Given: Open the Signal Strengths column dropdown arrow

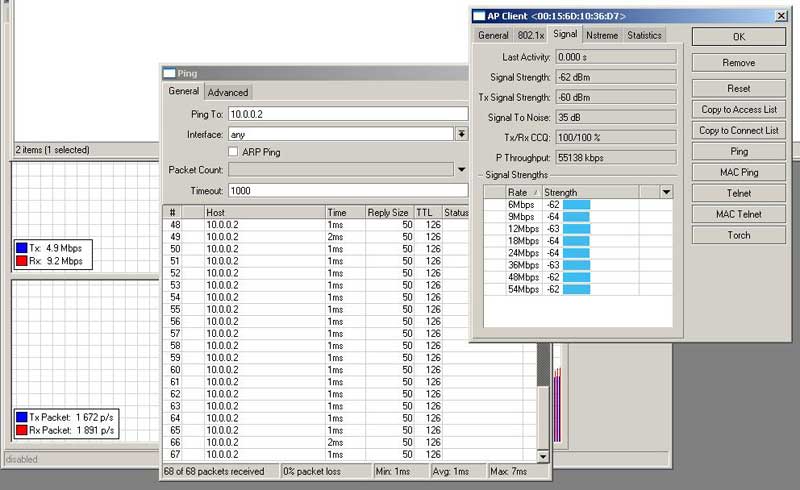Looking at the screenshot, I should (x=666, y=192).
